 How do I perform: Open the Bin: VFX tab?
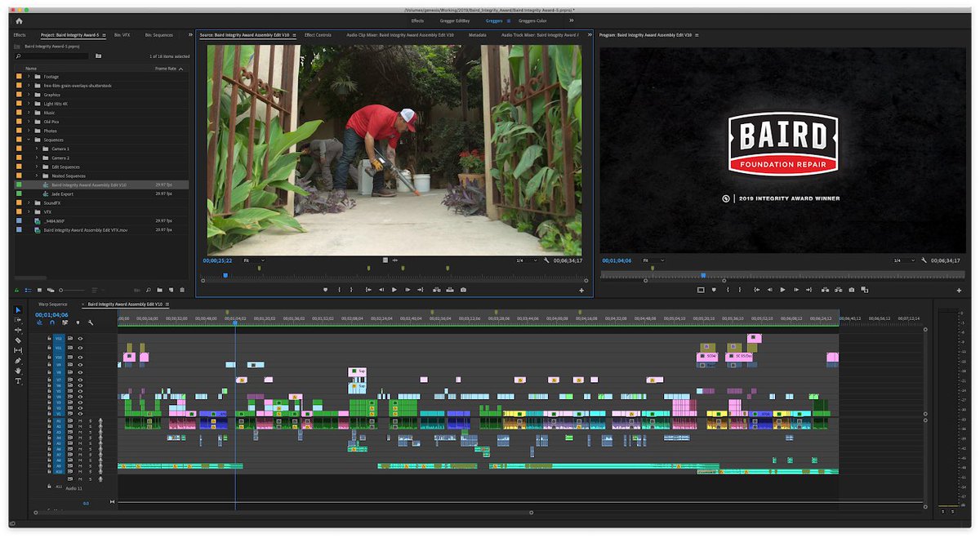[x=122, y=35]
